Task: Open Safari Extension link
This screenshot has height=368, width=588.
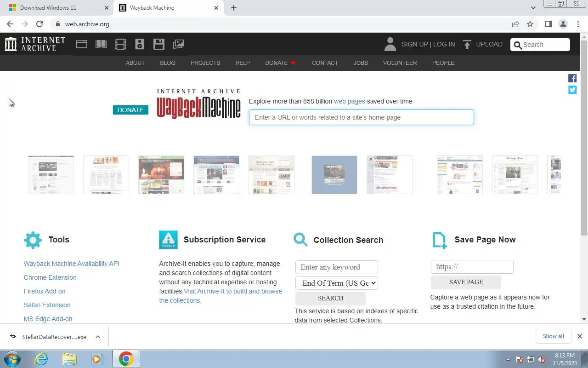Action: [x=47, y=305]
